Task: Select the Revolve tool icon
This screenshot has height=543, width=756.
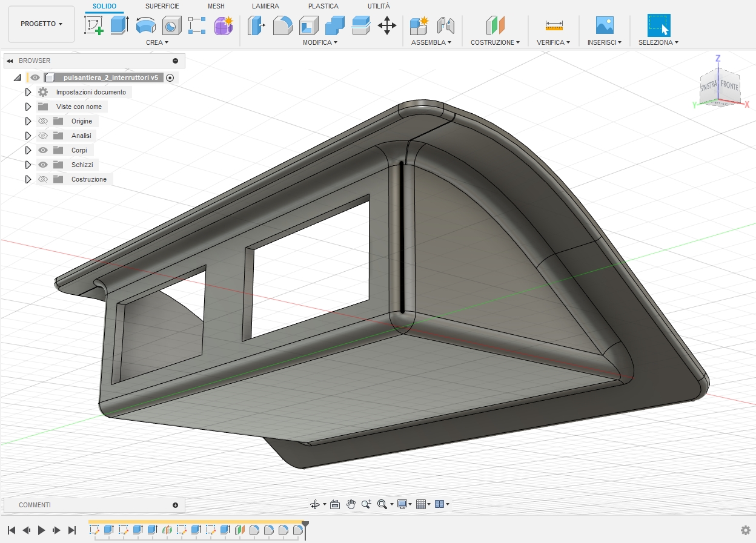Action: point(145,25)
